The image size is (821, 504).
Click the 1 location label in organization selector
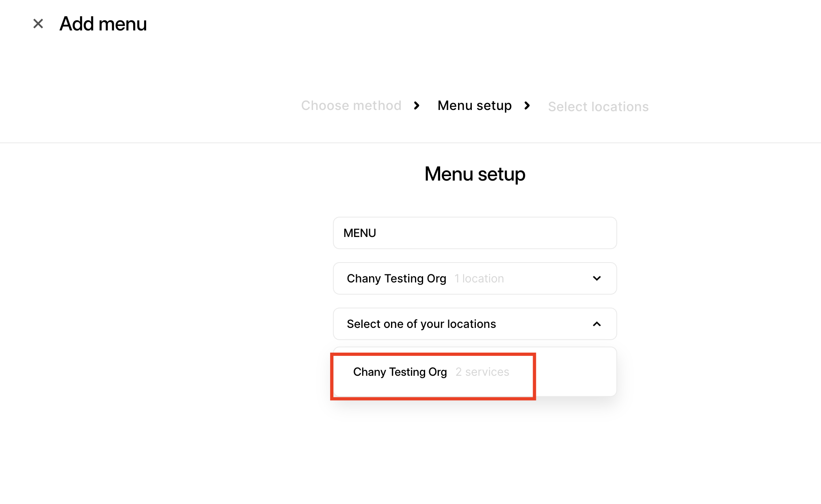tap(479, 279)
